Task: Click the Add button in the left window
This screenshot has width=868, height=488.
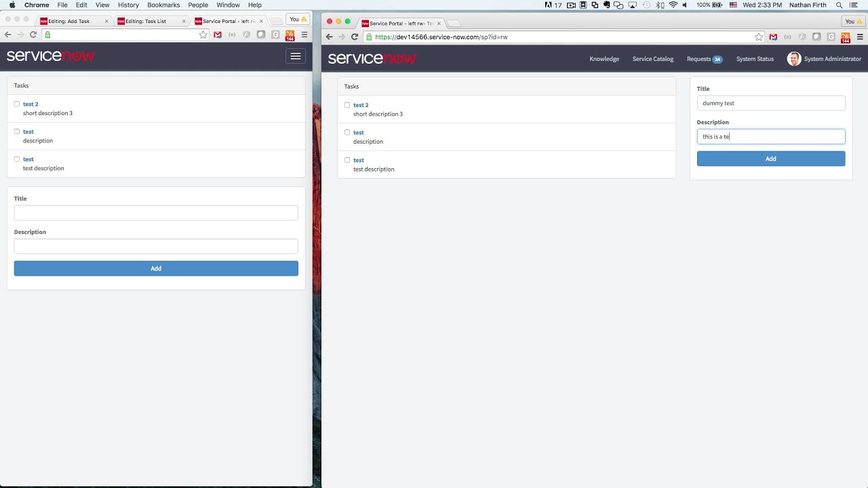Action: pyautogui.click(x=156, y=268)
